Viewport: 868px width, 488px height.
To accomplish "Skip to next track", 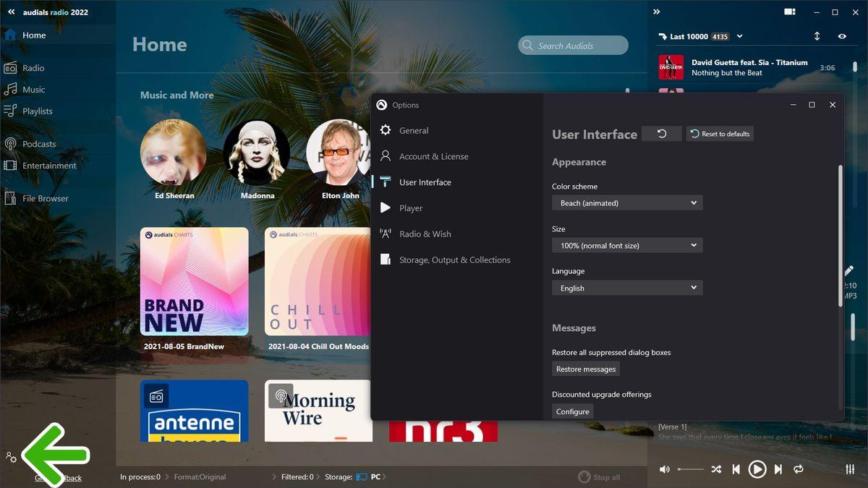I will pyautogui.click(x=778, y=469).
